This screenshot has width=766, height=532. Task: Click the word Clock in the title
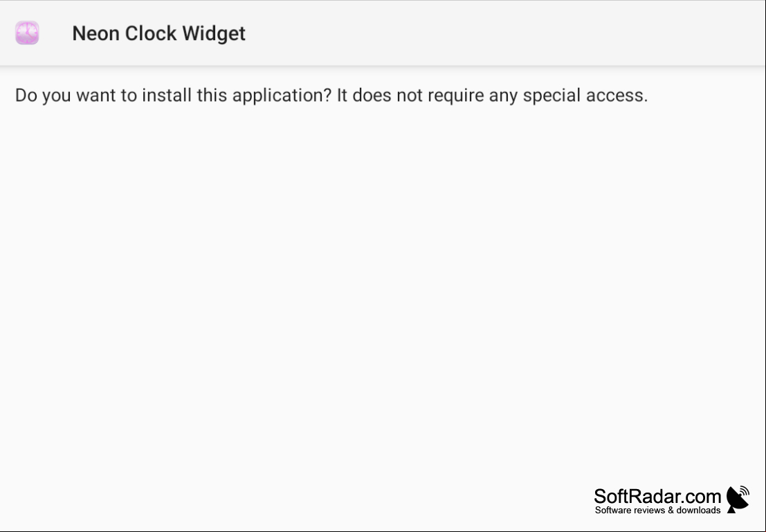(x=150, y=33)
